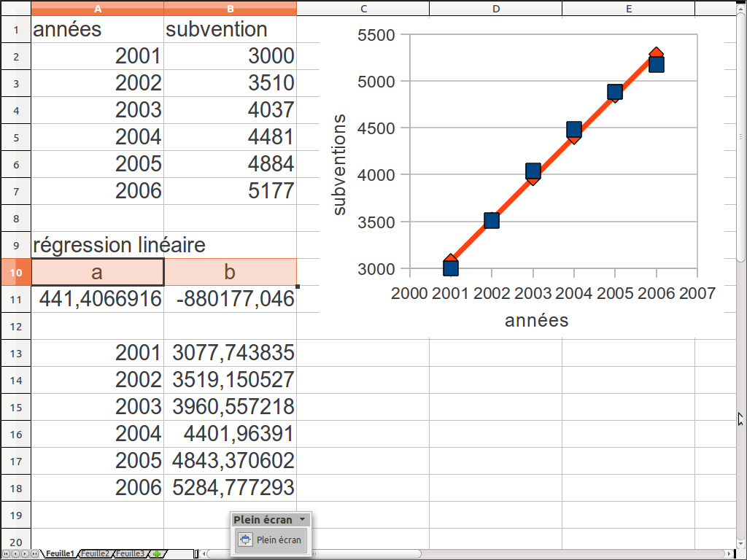Select the cell with value -880177,046
Screen dimensions: 747x560
[231, 299]
